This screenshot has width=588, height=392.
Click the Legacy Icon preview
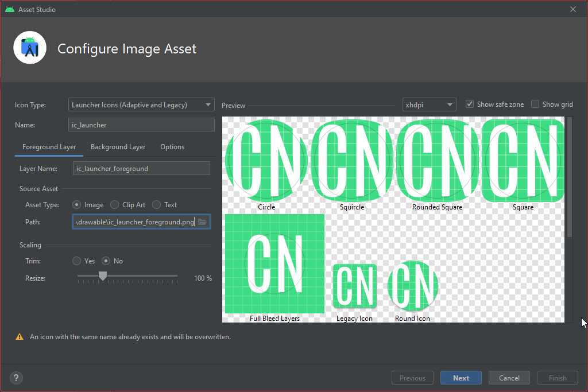click(354, 286)
